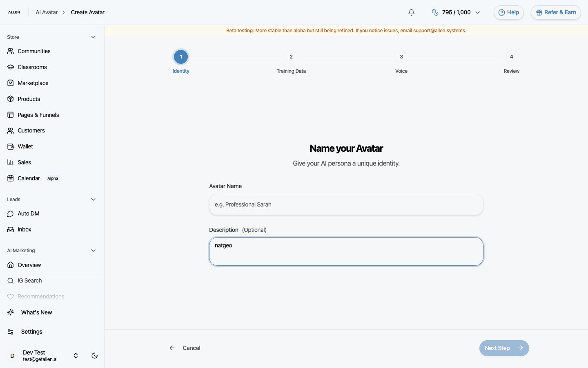The width and height of the screenshot is (588, 368).
Task: Click the Products icon in the sidebar
Action: click(x=10, y=99)
